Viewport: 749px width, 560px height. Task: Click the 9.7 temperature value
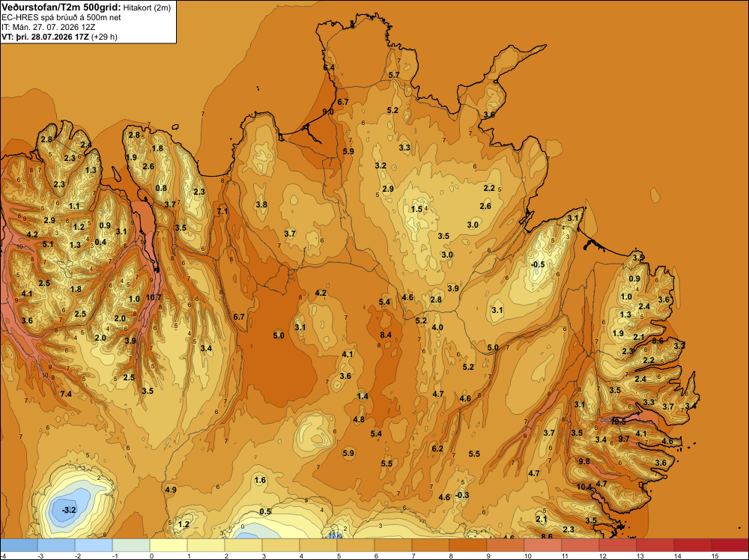(x=624, y=439)
